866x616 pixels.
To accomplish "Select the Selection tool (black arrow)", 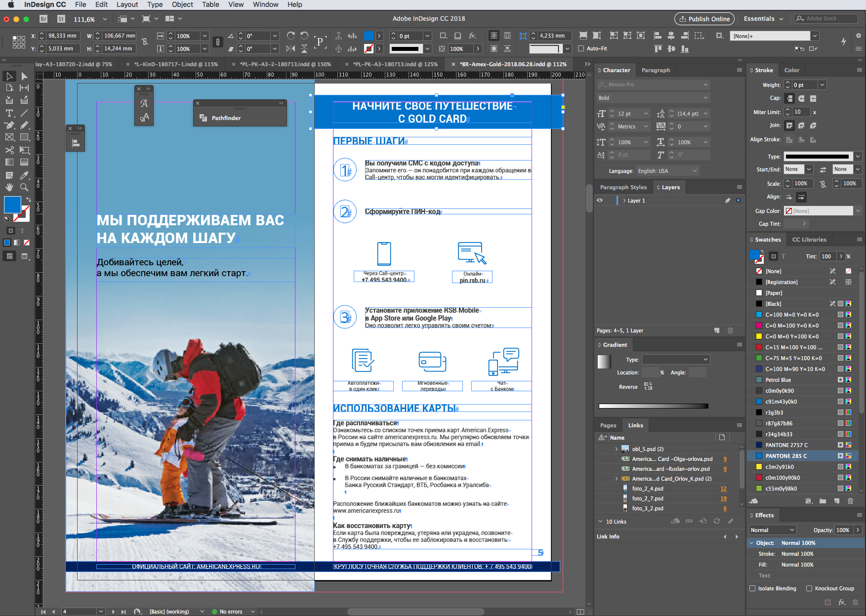I will coord(9,76).
